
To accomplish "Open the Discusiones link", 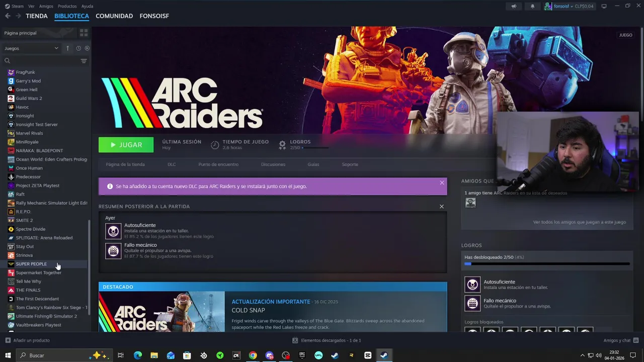I will (273, 164).
